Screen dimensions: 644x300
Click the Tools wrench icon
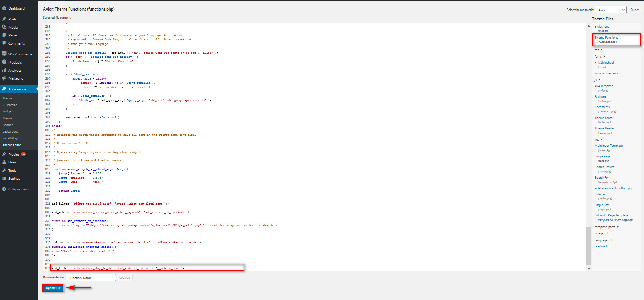tap(4, 170)
